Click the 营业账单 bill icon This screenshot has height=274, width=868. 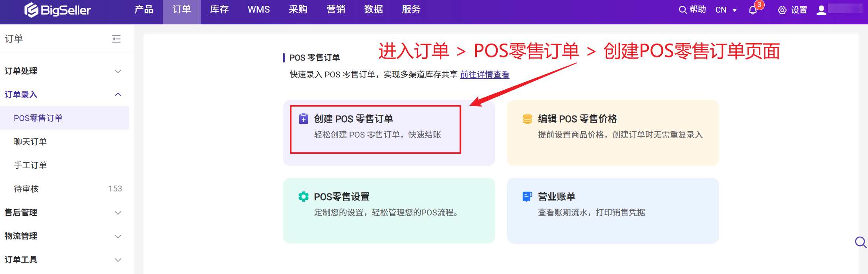click(x=527, y=197)
